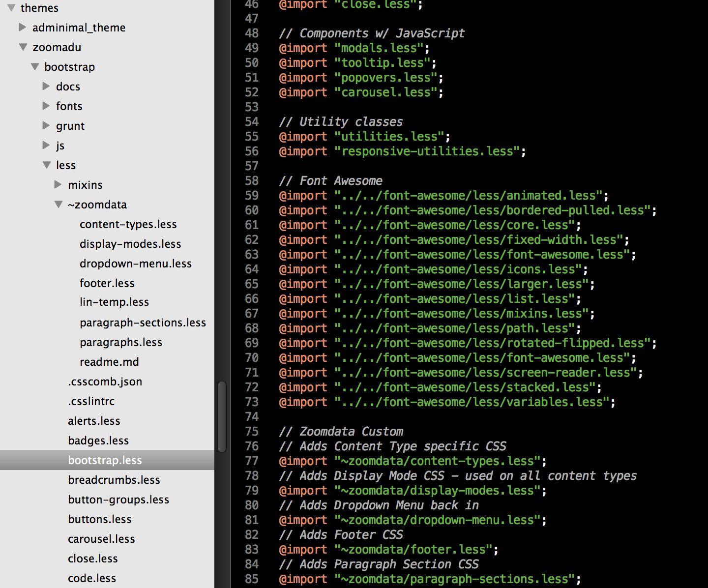Open display-modes.less file
Screen dimensions: 708x588
click(130, 244)
